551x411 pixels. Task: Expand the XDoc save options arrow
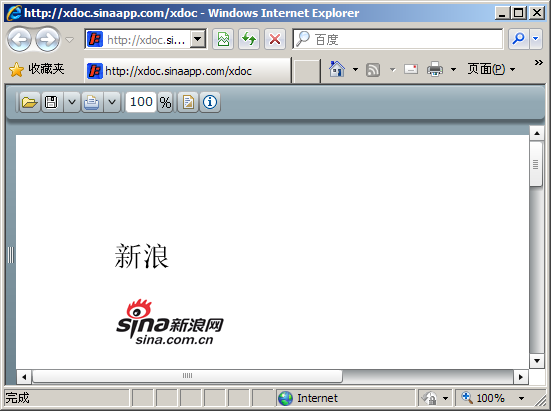(72, 102)
